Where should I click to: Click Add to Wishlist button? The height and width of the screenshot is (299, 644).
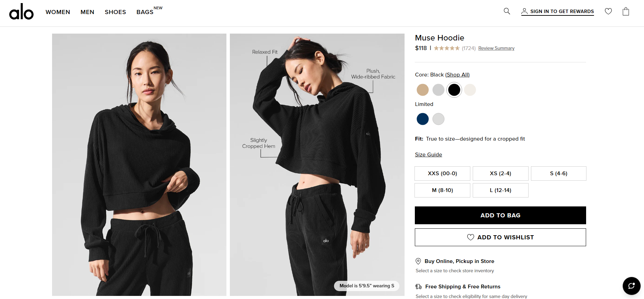pyautogui.click(x=500, y=237)
